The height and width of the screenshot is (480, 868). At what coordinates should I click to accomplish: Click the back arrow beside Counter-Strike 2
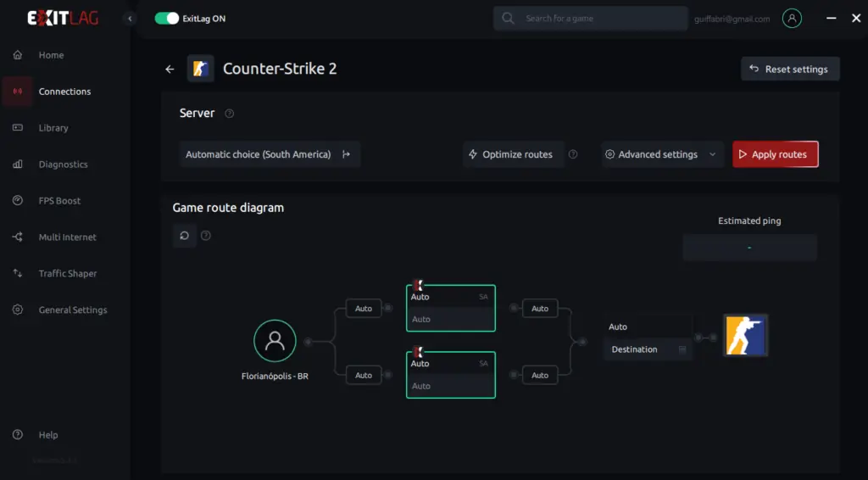pos(170,70)
